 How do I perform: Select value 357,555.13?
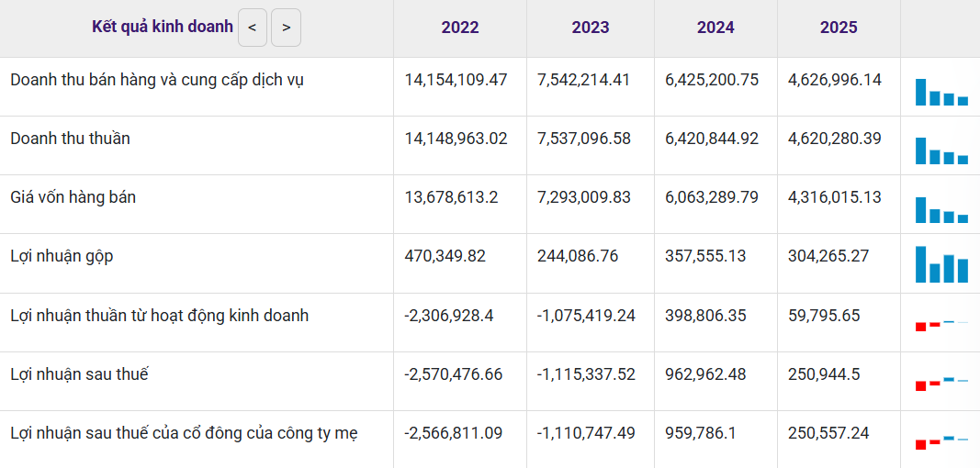pos(705,257)
